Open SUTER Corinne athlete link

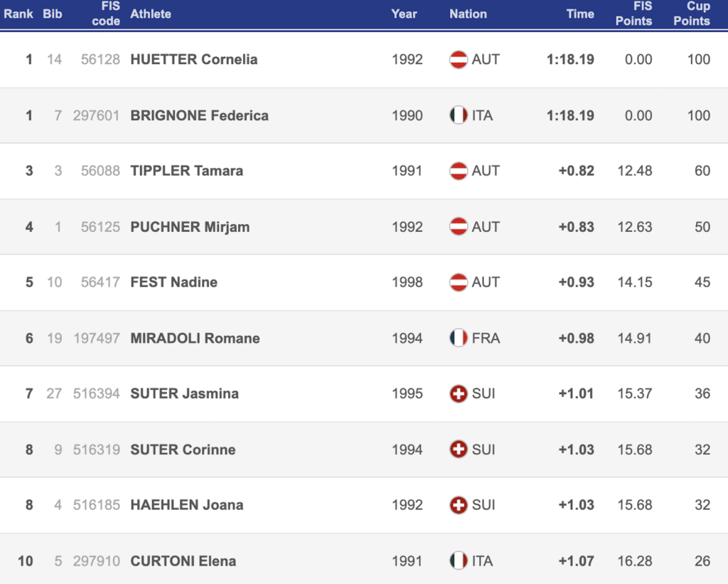point(183,450)
